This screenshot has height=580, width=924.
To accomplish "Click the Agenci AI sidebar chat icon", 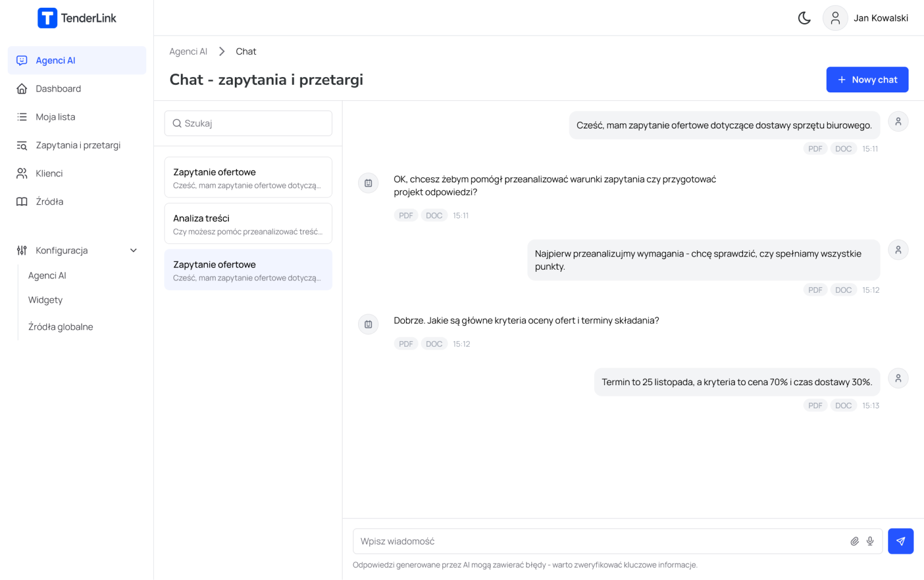I will click(x=22, y=61).
